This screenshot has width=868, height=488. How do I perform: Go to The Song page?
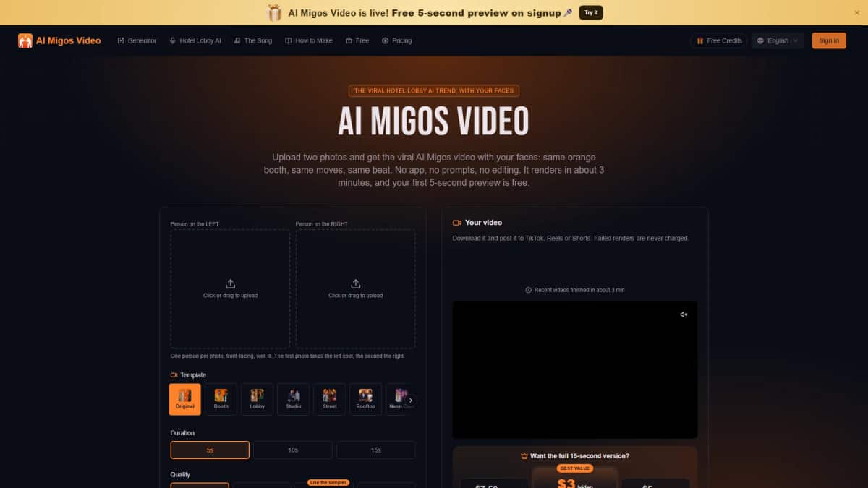pos(253,40)
